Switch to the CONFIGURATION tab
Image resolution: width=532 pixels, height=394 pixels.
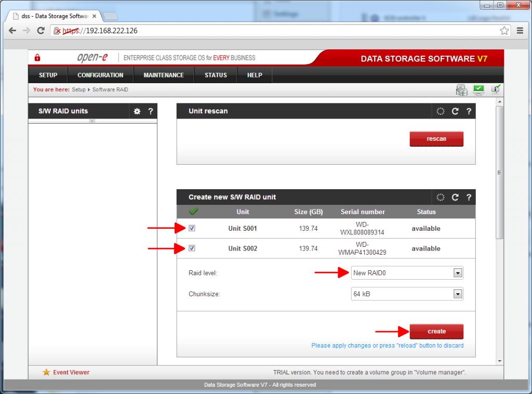[x=100, y=75]
